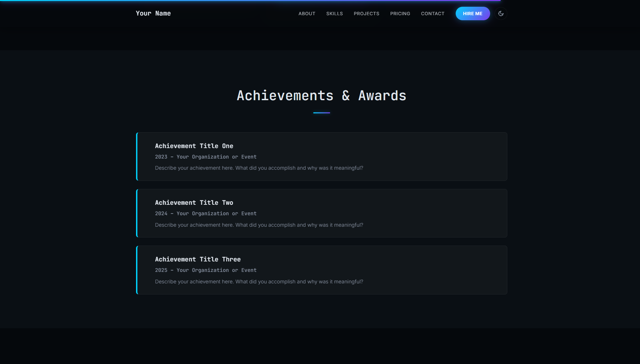Click the HIRE ME button
The image size is (640, 364).
click(473, 13)
